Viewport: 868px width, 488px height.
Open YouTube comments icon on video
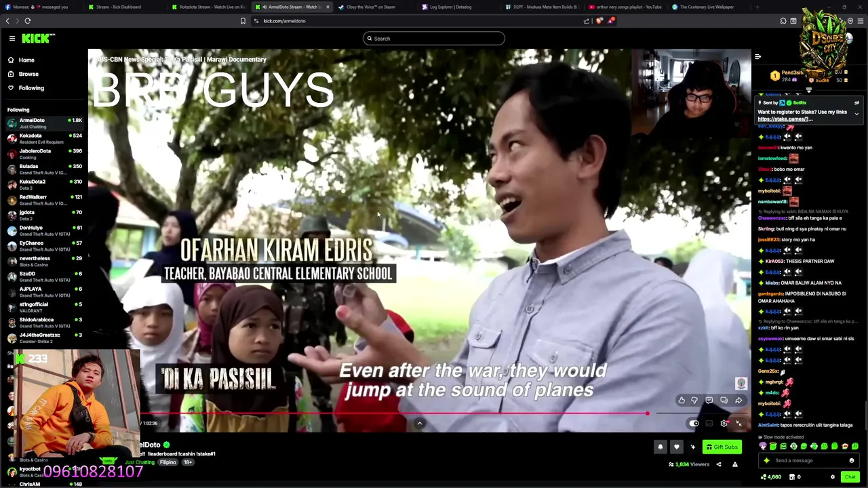(x=709, y=401)
